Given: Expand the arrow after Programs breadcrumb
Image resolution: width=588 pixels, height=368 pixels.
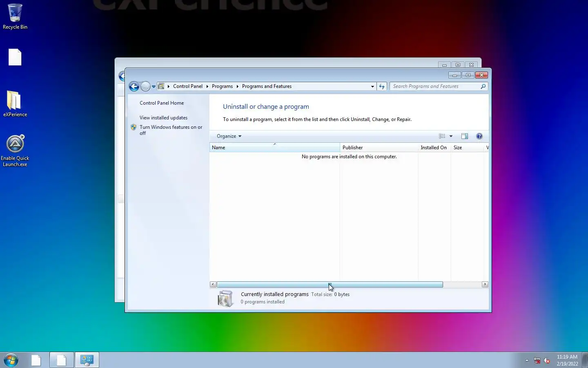Looking at the screenshot, I should (237, 86).
